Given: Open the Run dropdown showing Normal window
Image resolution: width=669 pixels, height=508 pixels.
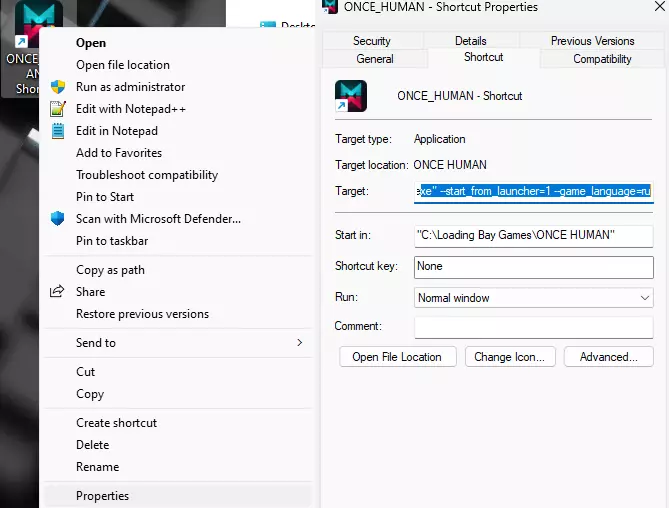Looking at the screenshot, I should [533, 298].
